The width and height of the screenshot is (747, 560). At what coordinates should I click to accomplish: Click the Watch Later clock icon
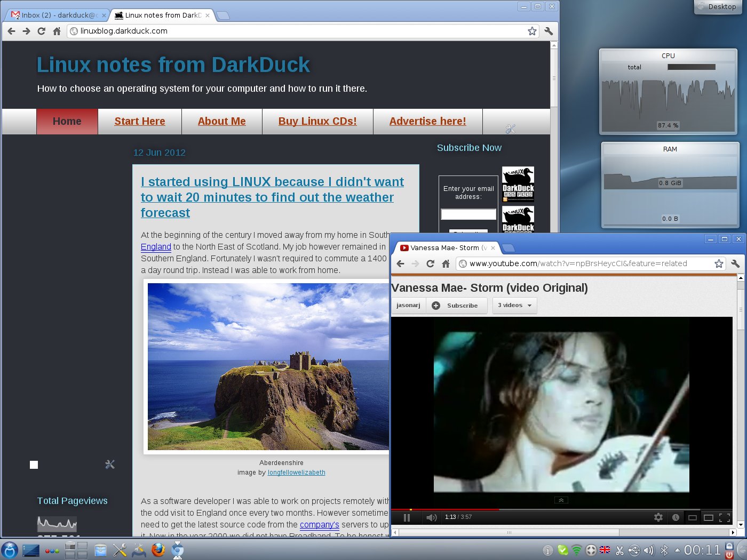pyautogui.click(x=676, y=517)
